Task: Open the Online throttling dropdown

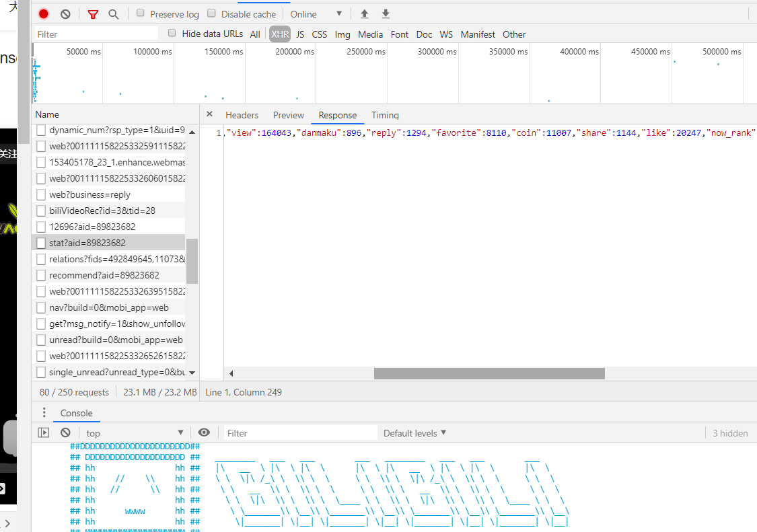Action: [x=316, y=14]
